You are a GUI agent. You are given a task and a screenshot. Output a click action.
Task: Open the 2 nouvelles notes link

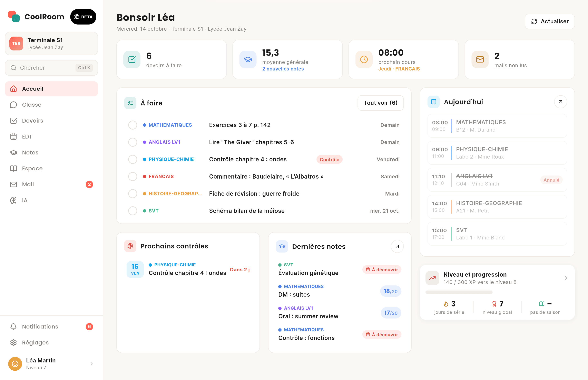coord(283,69)
